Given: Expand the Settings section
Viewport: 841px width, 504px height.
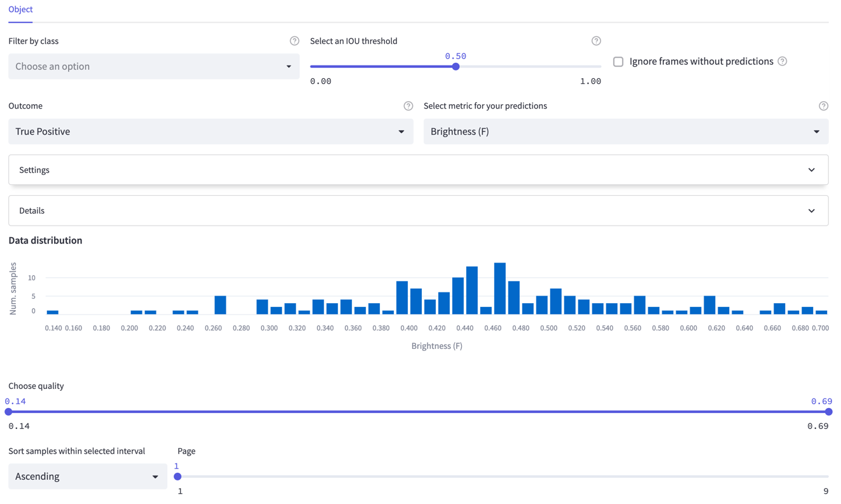Looking at the screenshot, I should [x=418, y=170].
